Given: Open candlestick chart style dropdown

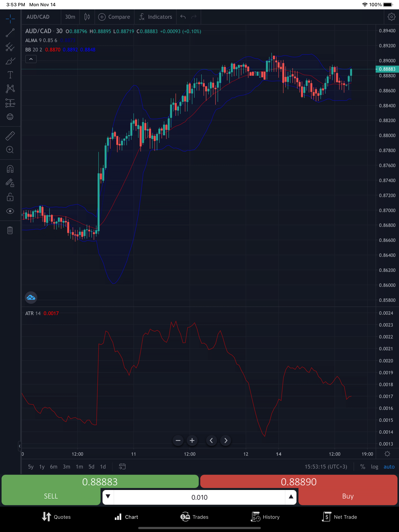Looking at the screenshot, I should [87, 17].
